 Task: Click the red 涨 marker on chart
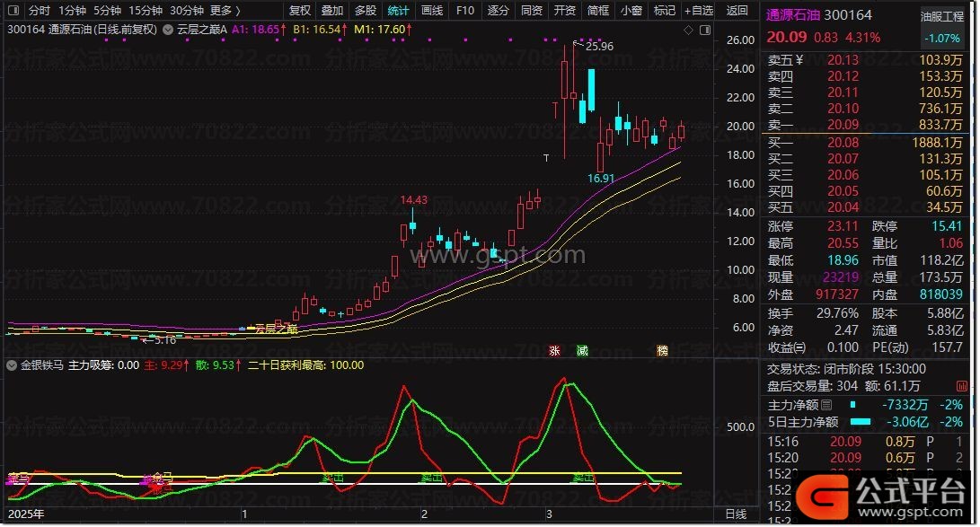coord(553,350)
